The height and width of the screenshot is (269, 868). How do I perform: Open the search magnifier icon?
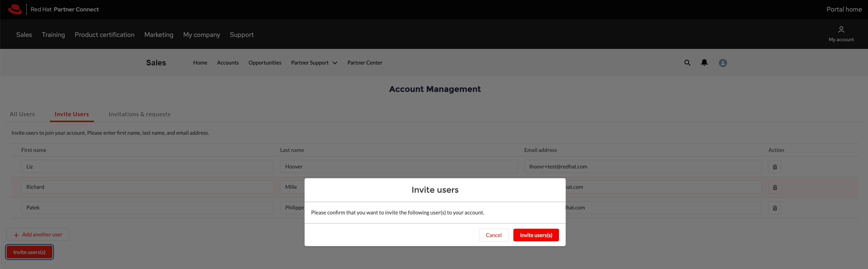coord(687,63)
